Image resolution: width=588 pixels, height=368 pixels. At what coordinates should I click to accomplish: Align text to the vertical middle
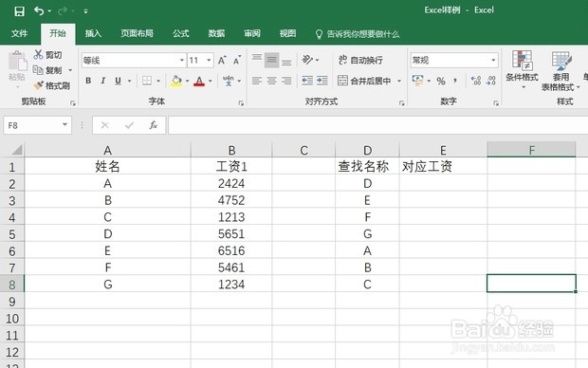coord(271,60)
